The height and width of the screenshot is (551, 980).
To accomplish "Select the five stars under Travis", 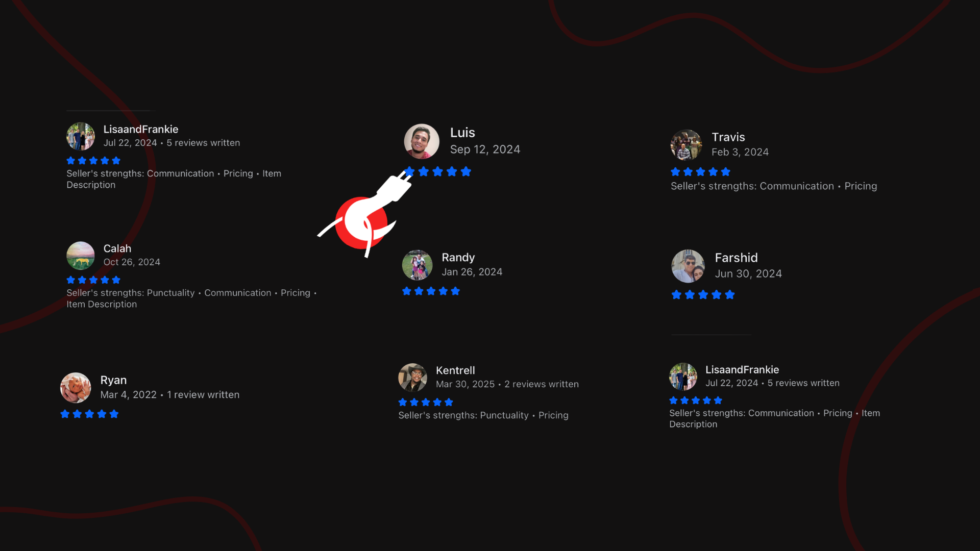I will click(700, 172).
